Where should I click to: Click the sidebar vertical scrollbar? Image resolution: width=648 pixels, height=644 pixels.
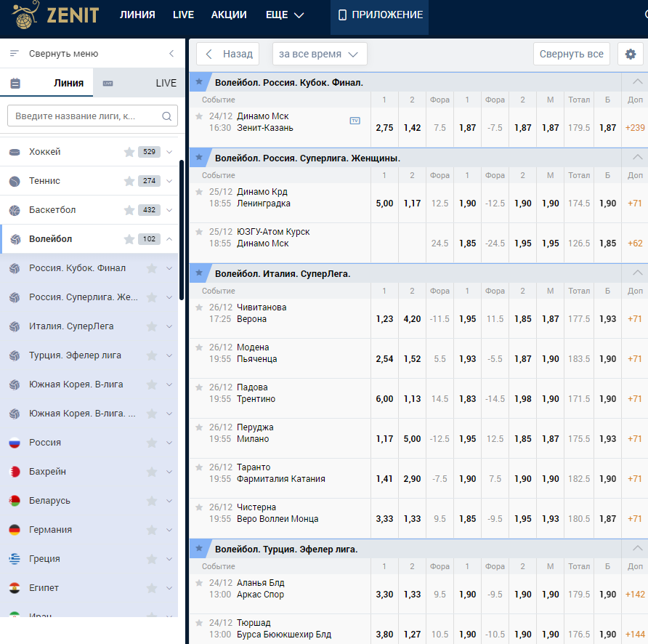(182, 230)
